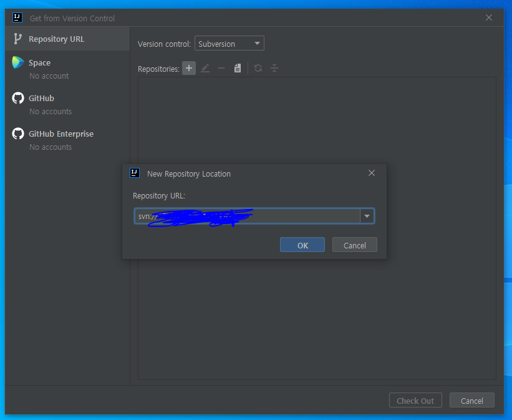Click the collapse all icon
The width and height of the screenshot is (512, 420).
pyautogui.click(x=274, y=68)
